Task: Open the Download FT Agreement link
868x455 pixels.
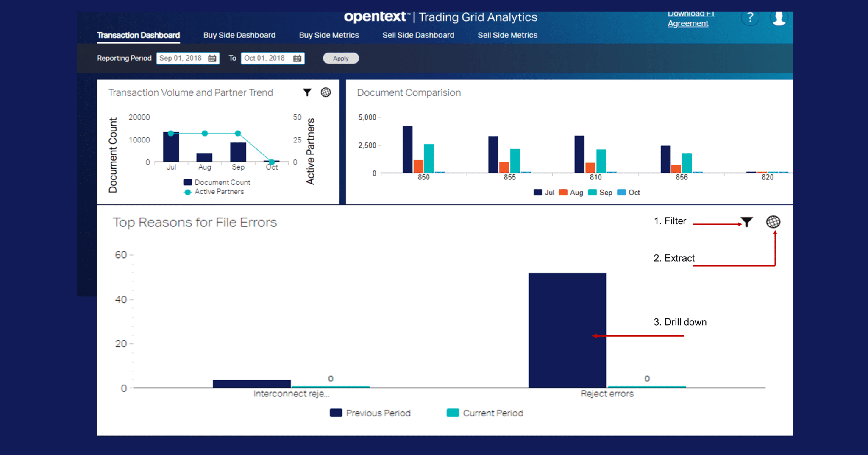Action: (x=689, y=19)
